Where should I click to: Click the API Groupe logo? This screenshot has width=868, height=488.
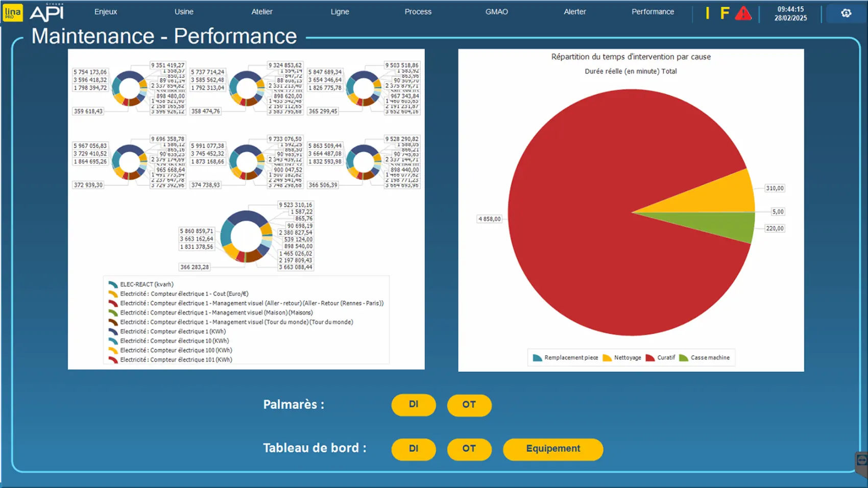47,13
